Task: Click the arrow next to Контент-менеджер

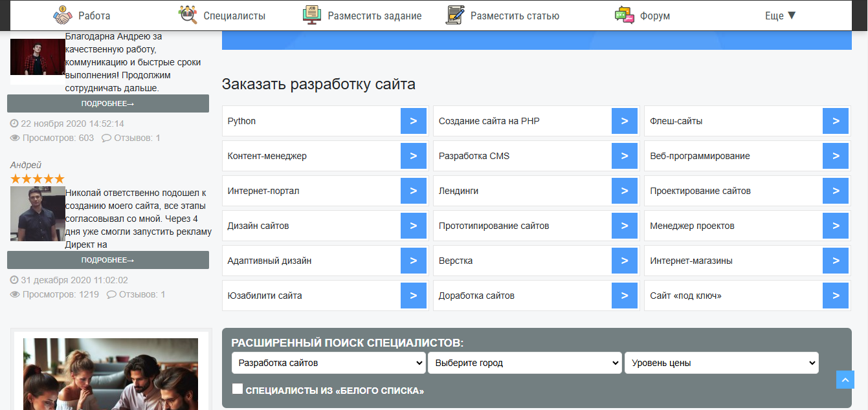Action: (414, 156)
